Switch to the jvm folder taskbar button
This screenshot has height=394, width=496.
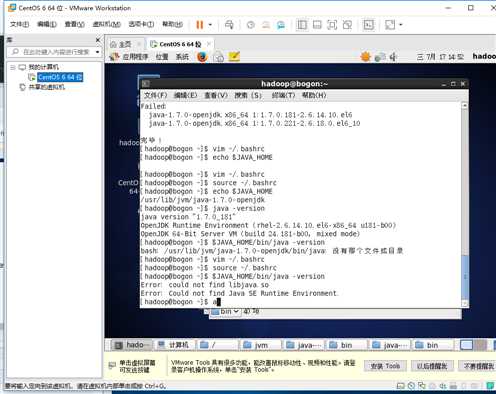[261, 345]
